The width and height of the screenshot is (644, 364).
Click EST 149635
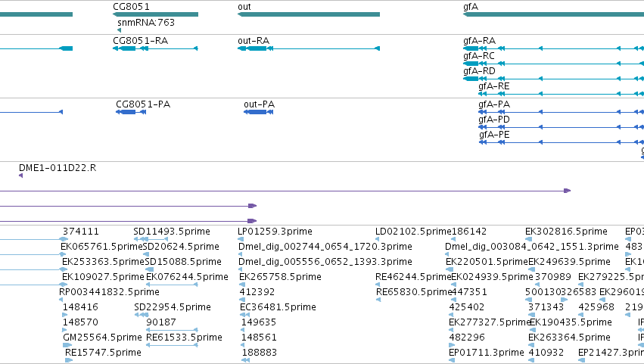259,323
